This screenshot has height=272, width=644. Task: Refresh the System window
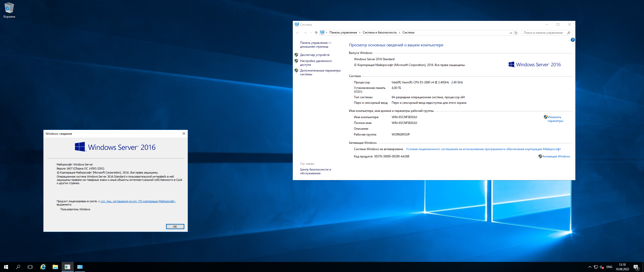coord(516,33)
